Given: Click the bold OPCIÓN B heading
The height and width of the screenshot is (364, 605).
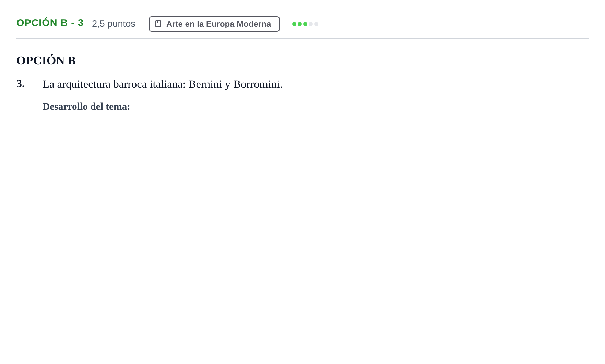Looking at the screenshot, I should pyautogui.click(x=46, y=61).
